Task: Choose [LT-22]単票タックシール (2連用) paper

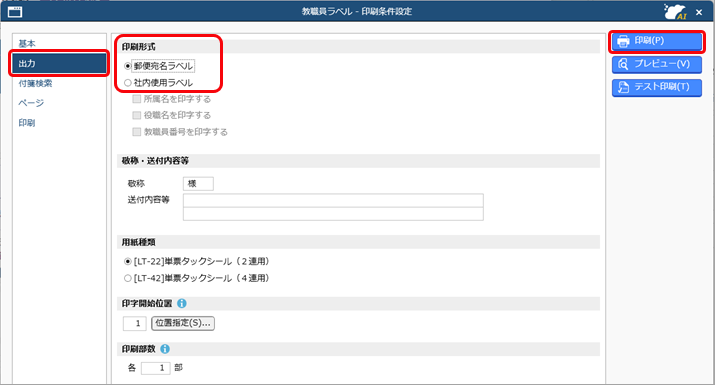Action: tap(128, 262)
